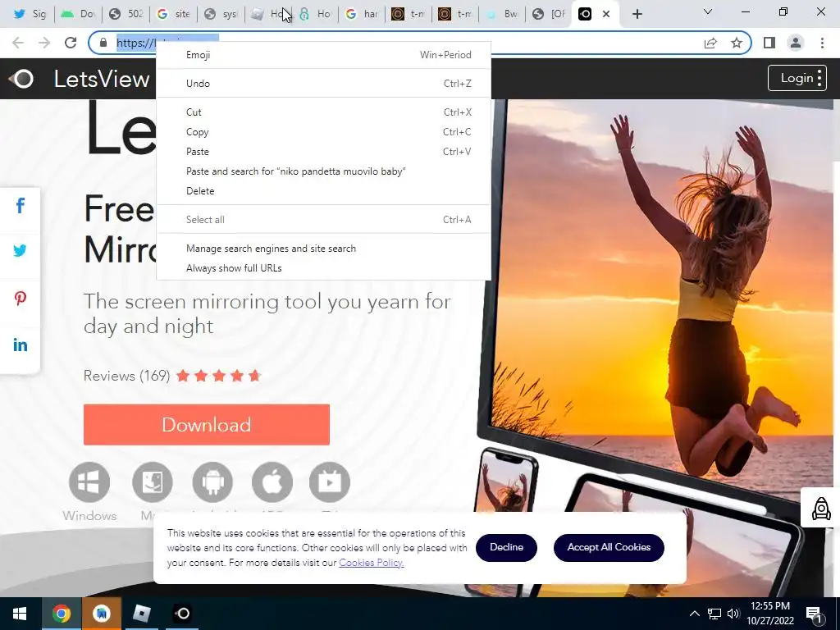
Task: Click the rocket back-to-top icon
Action: (820, 509)
